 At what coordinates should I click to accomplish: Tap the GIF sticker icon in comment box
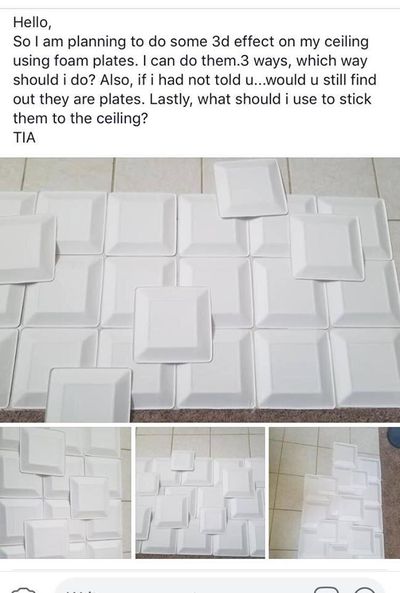point(326,590)
